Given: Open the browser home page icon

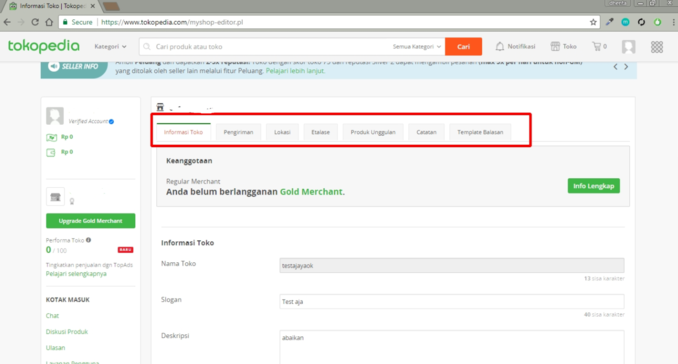Looking at the screenshot, I should tap(49, 22).
